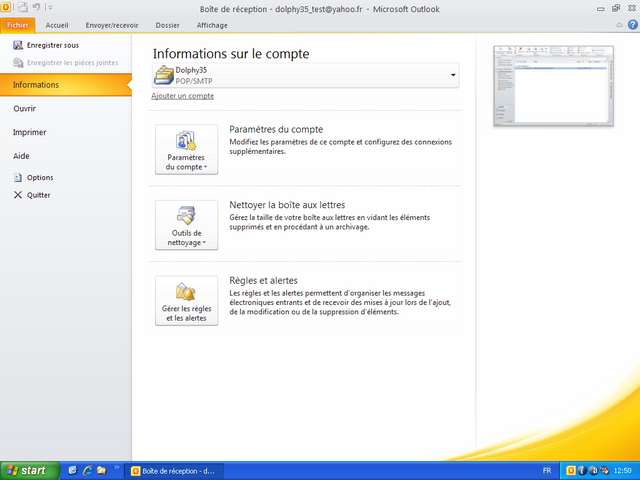Switch to the Accueil tab
Viewport: 640px width, 480px height.
pos(57,25)
